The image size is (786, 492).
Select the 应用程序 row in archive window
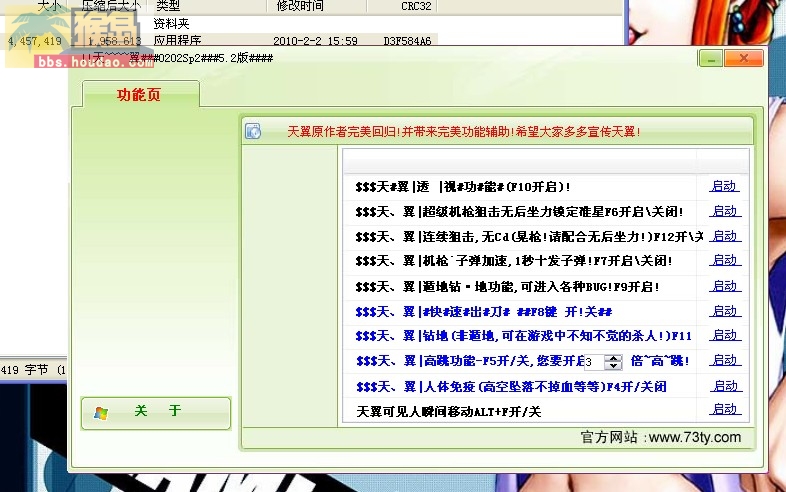[x=221, y=40]
